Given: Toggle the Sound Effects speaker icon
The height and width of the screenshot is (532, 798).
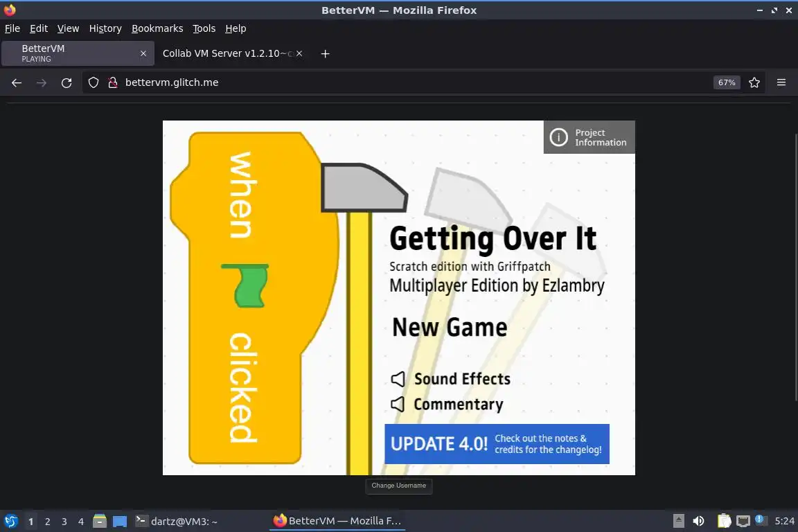Looking at the screenshot, I should click(x=398, y=379).
